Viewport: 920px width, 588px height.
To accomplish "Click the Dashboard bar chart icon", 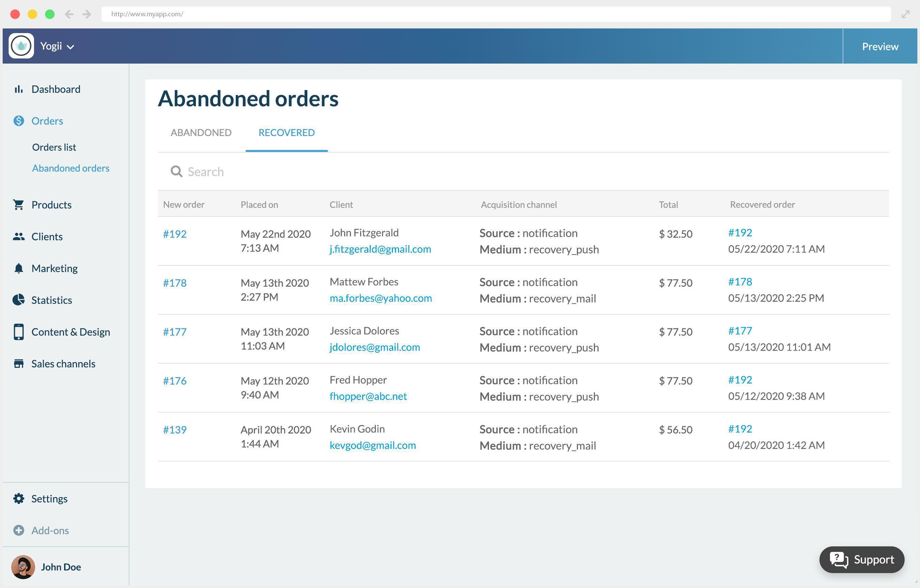I will [x=18, y=89].
